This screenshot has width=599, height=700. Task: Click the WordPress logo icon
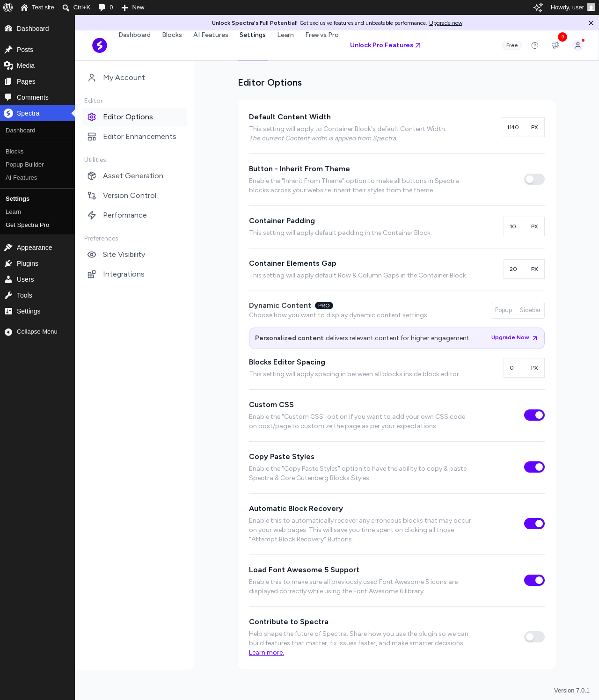tap(8, 7)
